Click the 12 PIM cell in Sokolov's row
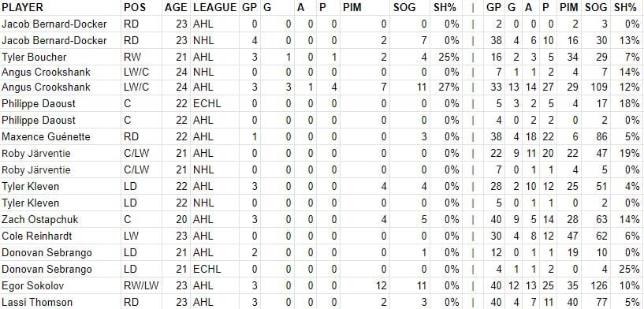Image resolution: width=644 pixels, height=309 pixels. (x=365, y=285)
